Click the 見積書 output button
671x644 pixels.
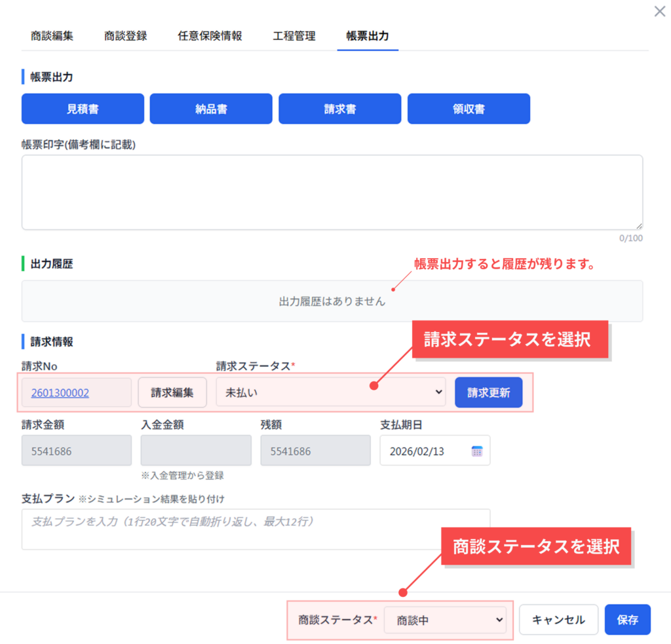(83, 109)
